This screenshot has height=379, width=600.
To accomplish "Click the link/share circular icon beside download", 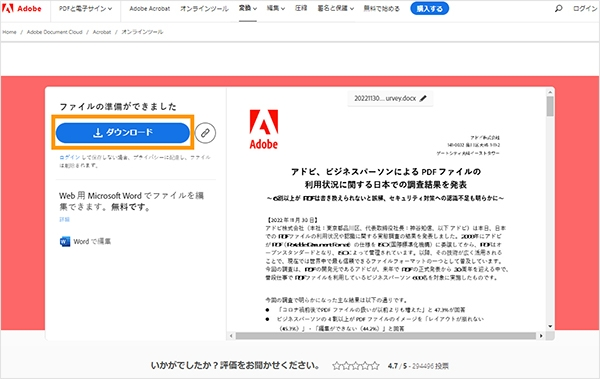I will [205, 133].
